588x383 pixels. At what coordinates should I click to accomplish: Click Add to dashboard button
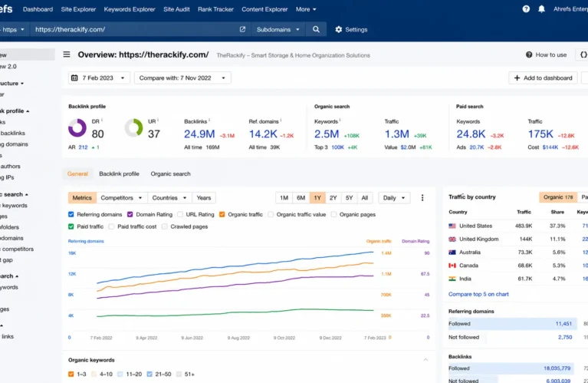pos(543,78)
